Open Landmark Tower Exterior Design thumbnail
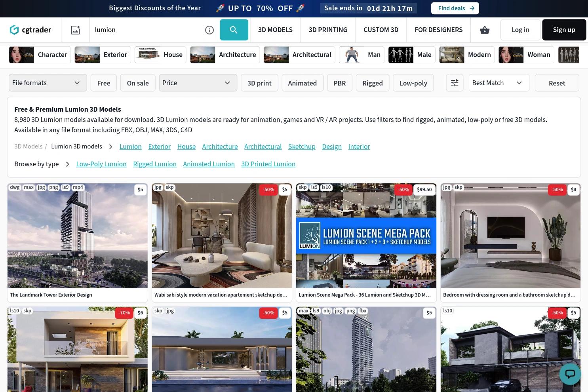The height and width of the screenshot is (392, 588). (78, 236)
